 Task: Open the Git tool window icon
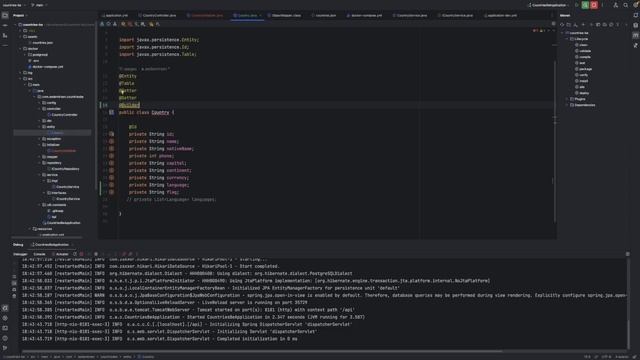[5, 348]
